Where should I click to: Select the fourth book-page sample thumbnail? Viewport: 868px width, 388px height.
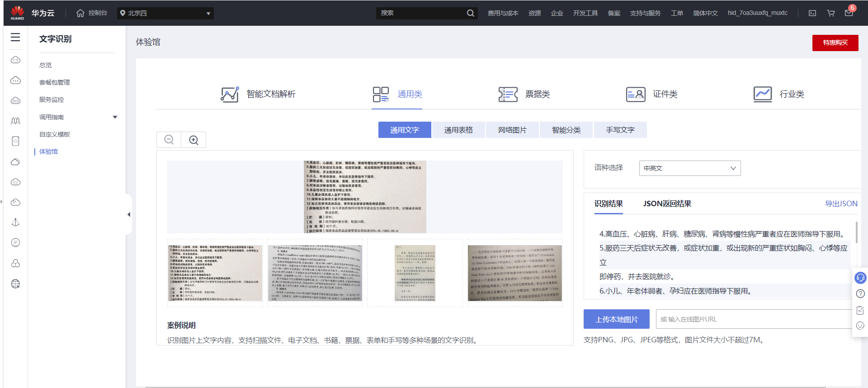515,273
